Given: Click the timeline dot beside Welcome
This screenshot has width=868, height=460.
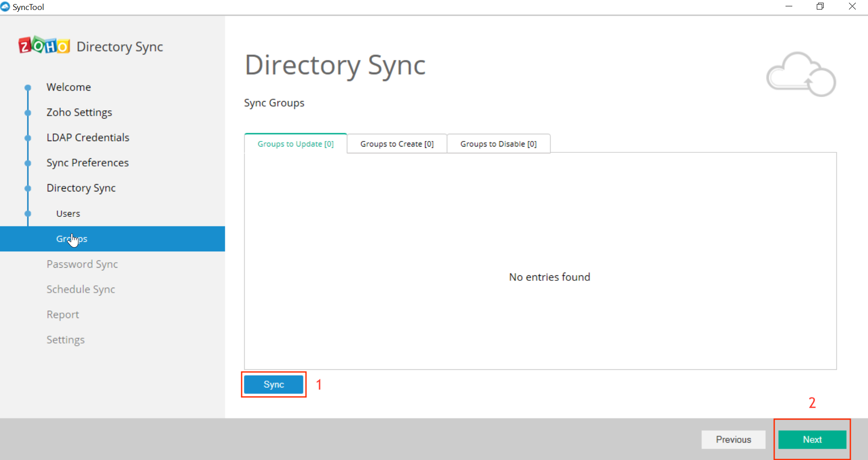Looking at the screenshot, I should click(28, 87).
